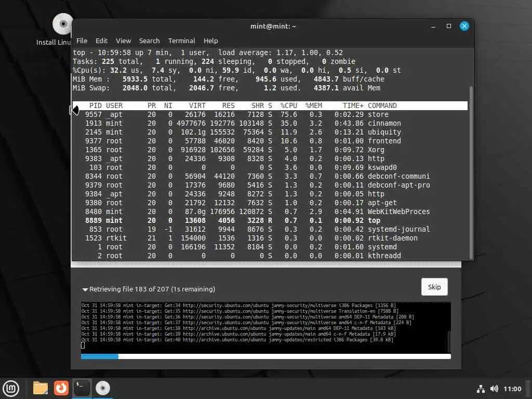The height and width of the screenshot is (399, 532).
Task: Click the '225 total' tasks value
Action: [x=120, y=61]
